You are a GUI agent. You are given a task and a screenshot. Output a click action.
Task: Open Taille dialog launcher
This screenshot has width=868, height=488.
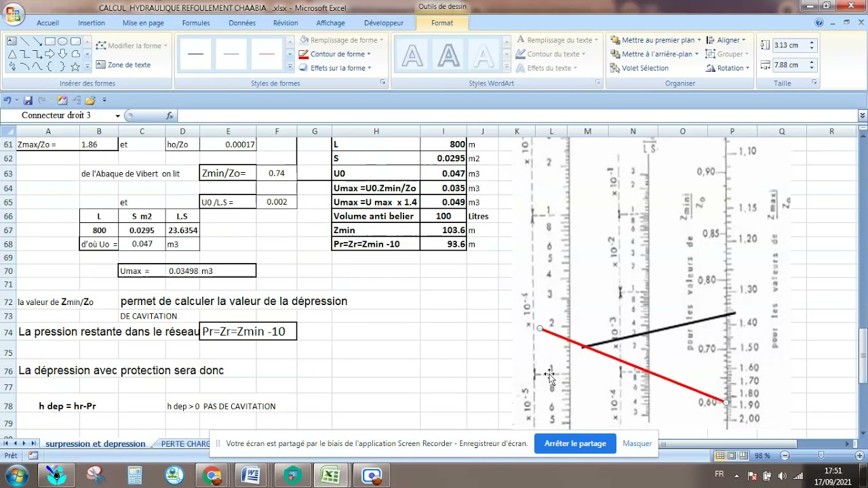[x=814, y=83]
